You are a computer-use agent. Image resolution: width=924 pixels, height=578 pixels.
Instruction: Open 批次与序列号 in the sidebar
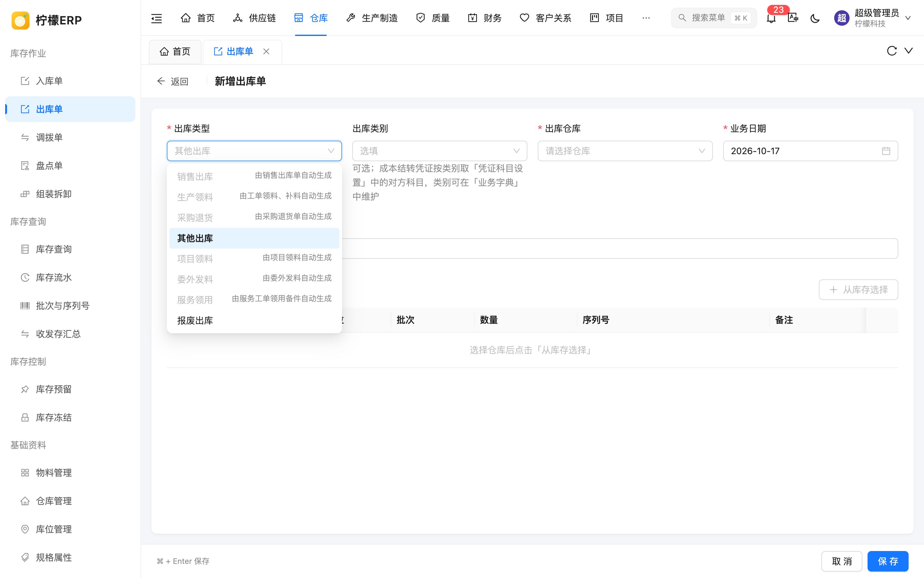[x=70, y=306]
